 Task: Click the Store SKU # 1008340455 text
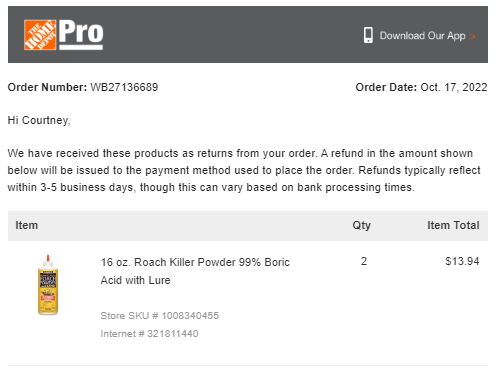[x=160, y=316]
